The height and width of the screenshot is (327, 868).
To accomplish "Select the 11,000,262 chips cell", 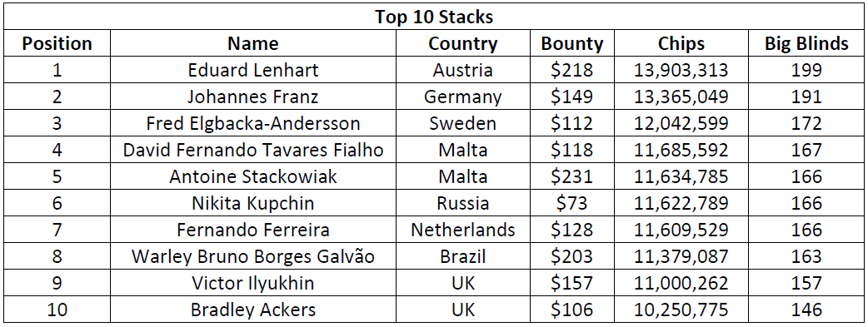I will pos(681,283).
